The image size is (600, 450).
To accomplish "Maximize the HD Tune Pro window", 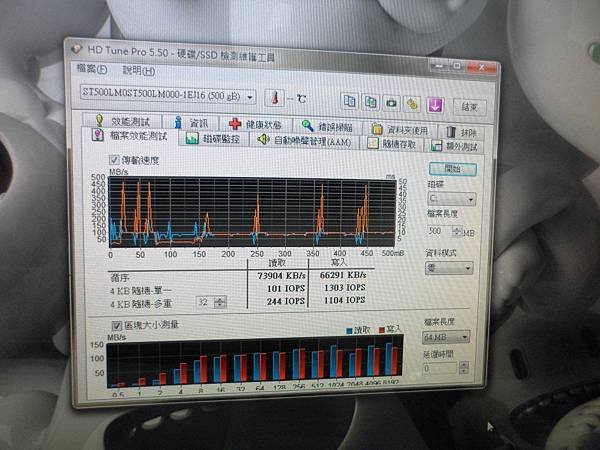I will click(457, 66).
